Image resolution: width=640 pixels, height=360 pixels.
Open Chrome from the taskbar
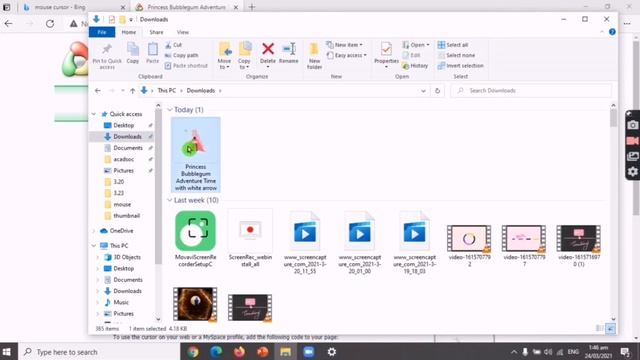193,351
